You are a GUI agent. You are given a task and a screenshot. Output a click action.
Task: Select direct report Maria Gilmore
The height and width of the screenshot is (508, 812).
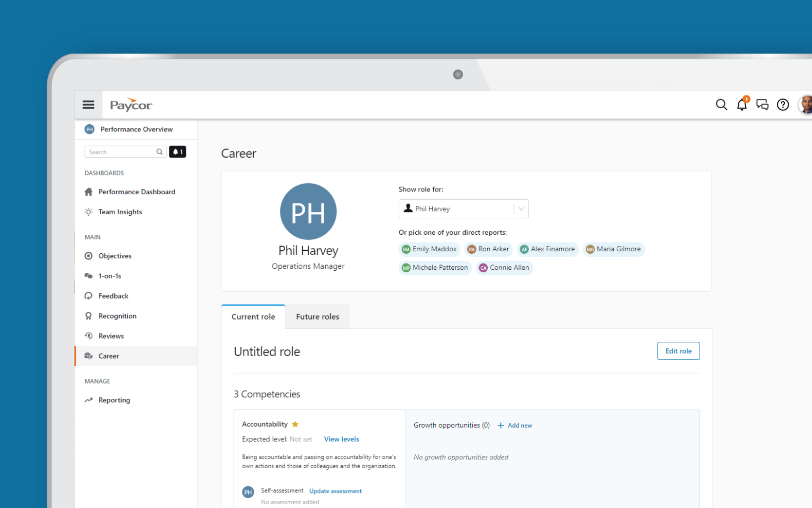613,249
